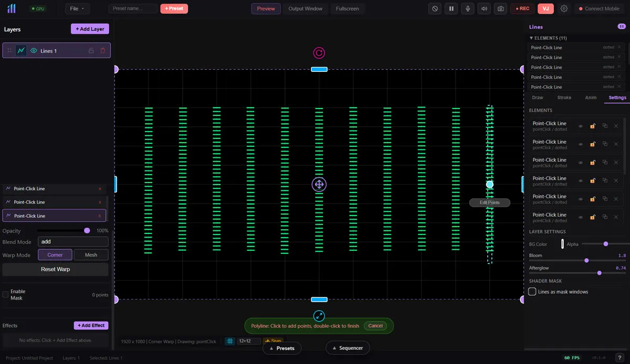Toggle the grid icon in canvas status bar
Image resolution: width=630 pixels, height=364 pixels.
point(229,341)
